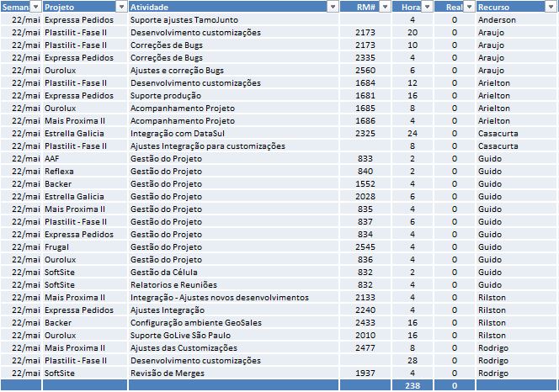Select cell 'Configuração ambiente GeoSales'
This screenshot has height=392, width=559.
(x=233, y=322)
